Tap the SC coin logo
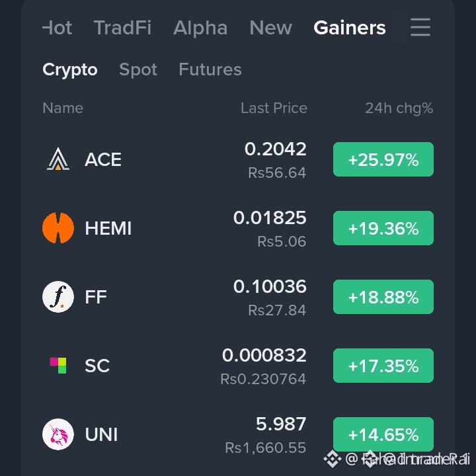 [x=58, y=365]
